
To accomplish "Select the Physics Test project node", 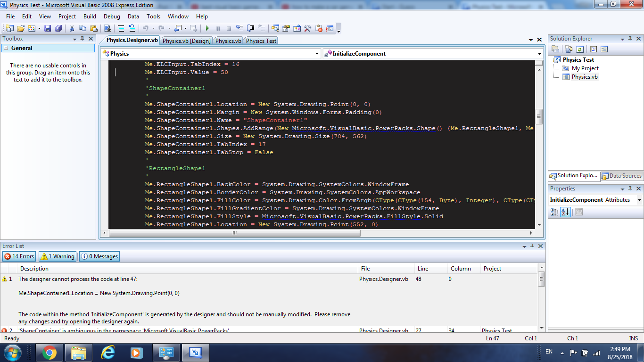I will coord(578,60).
